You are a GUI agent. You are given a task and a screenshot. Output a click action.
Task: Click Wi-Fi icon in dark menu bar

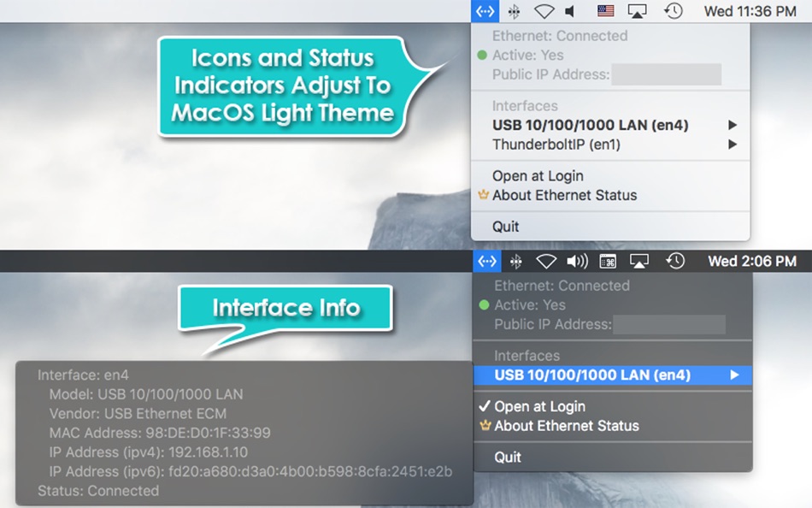[x=546, y=261]
